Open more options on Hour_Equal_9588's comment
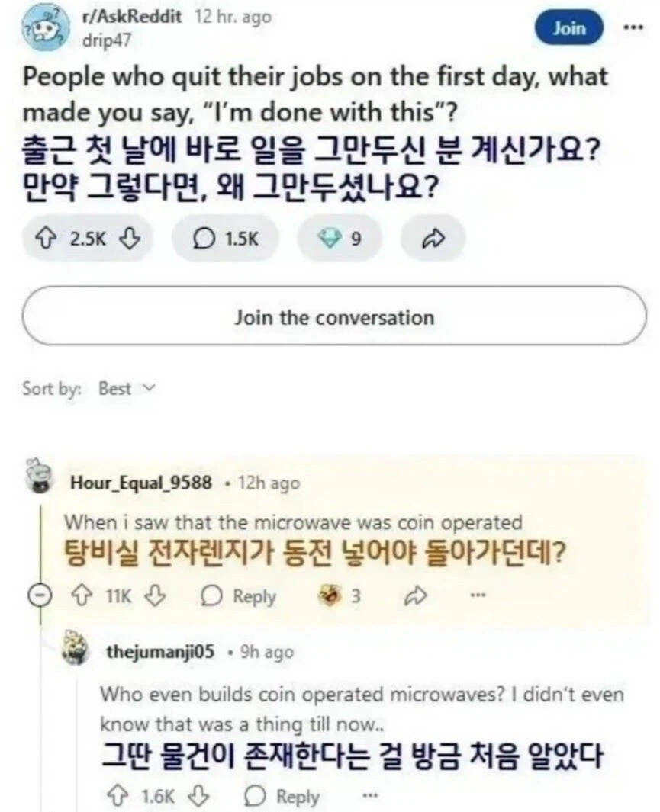The width and height of the screenshot is (660, 812). (477, 595)
